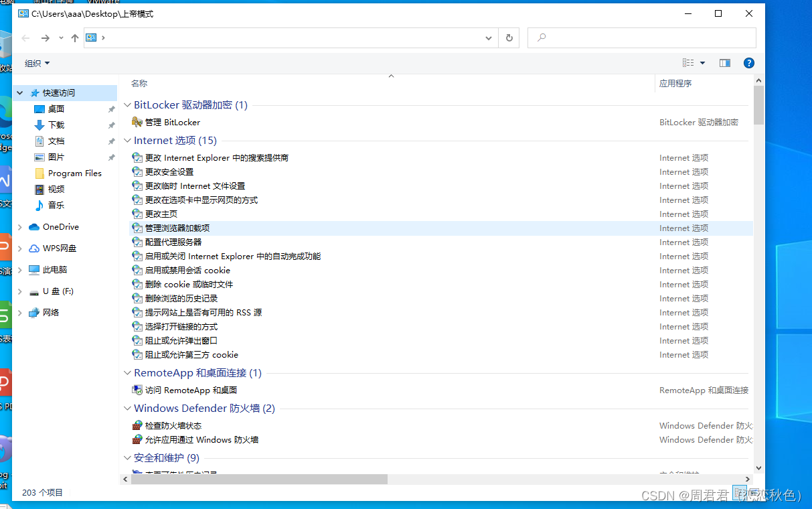Refresh the current folder view
This screenshot has width=812, height=509.
pyautogui.click(x=509, y=38)
